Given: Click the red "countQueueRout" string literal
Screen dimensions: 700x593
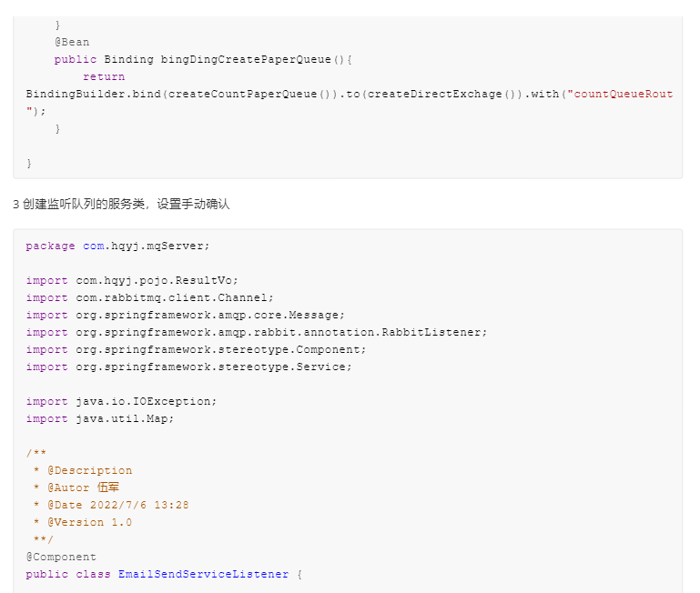Looking at the screenshot, I should (623, 94).
